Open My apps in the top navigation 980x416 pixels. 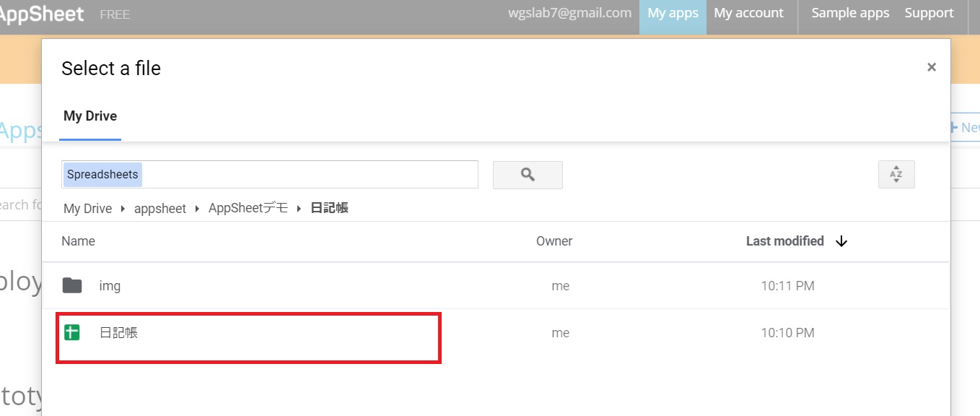coord(673,14)
